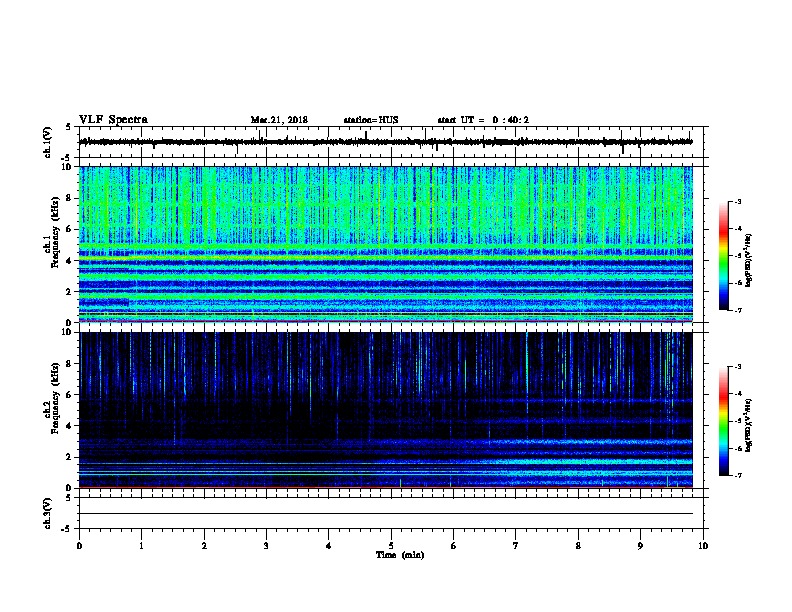Click the time axis tick label "5"
The width and height of the screenshot is (792, 612).
click(x=391, y=546)
